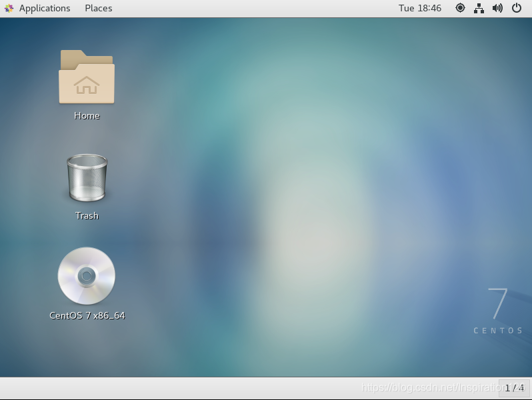Click the volume speaker icon
Screen dimensions: 532x400
497,8
